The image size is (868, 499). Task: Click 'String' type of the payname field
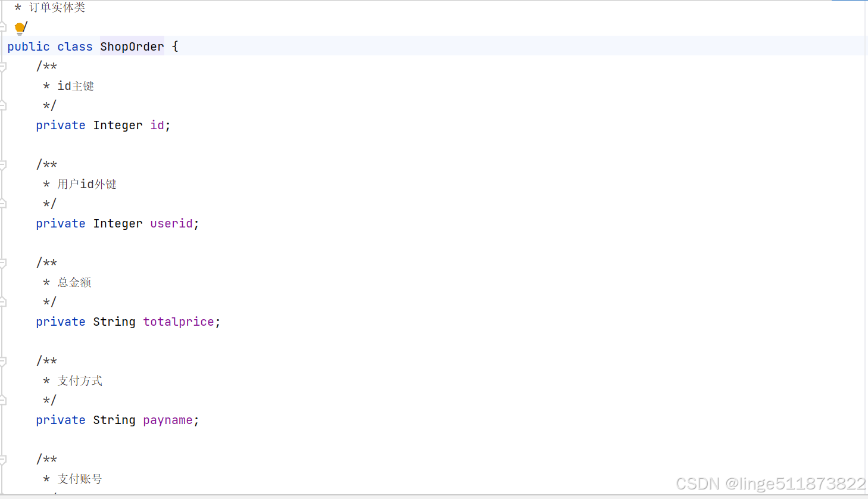pyautogui.click(x=114, y=420)
